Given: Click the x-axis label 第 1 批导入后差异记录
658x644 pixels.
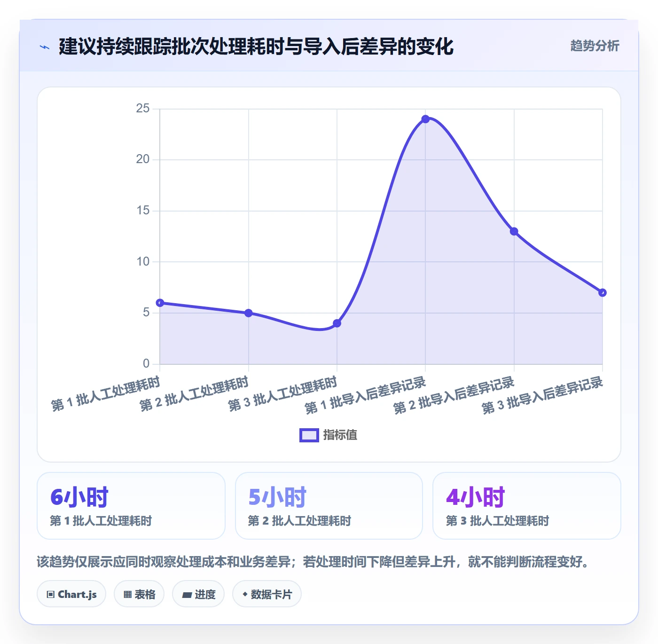Looking at the screenshot, I should point(365,395).
